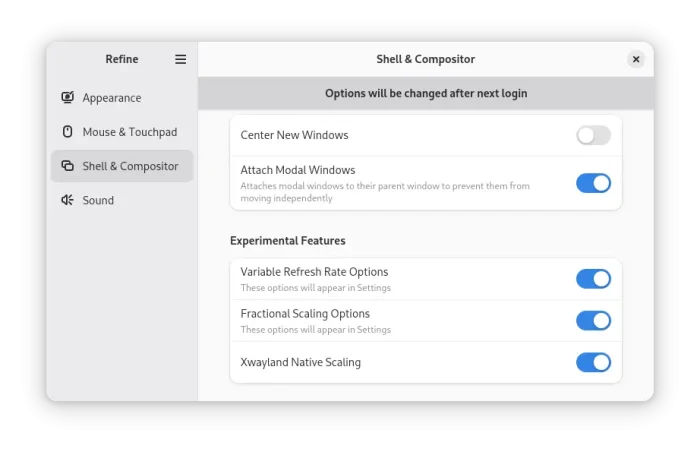
Task: Click the Xwayland Native Scaling row label
Action: (x=300, y=362)
